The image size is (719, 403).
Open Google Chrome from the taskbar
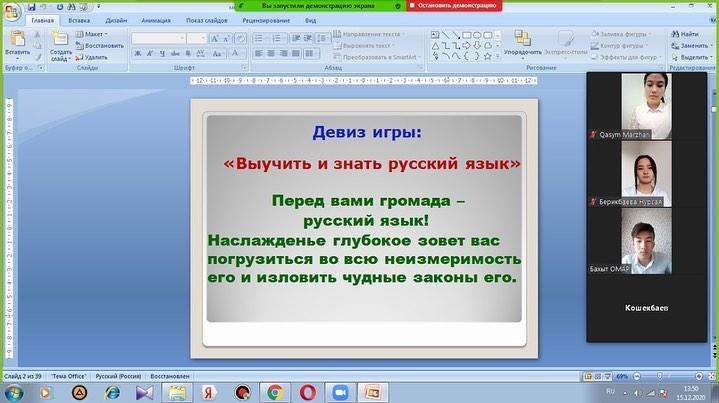tap(274, 392)
